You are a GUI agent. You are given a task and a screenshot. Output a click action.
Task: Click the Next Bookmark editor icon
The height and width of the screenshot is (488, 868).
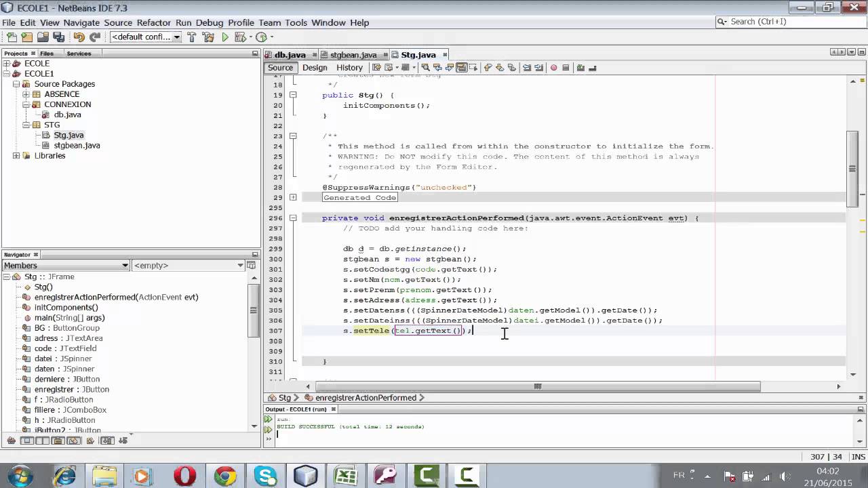pos(500,68)
